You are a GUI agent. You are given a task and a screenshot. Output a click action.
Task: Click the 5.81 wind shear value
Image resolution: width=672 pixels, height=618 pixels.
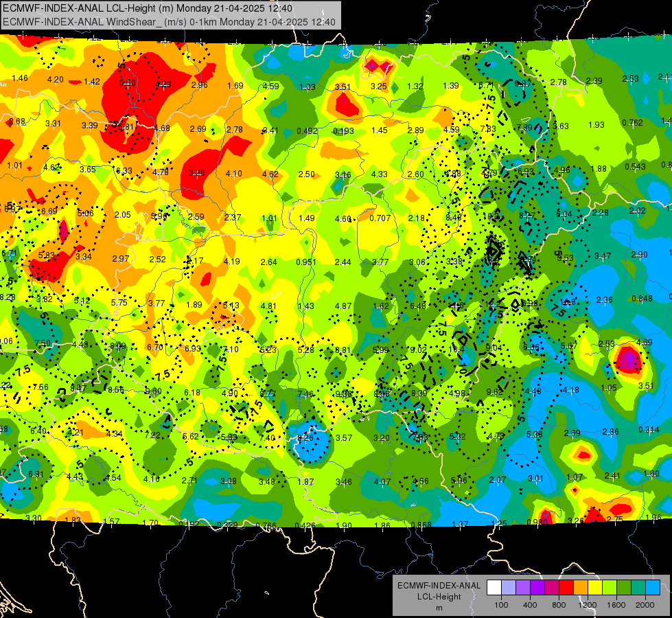(x=126, y=127)
